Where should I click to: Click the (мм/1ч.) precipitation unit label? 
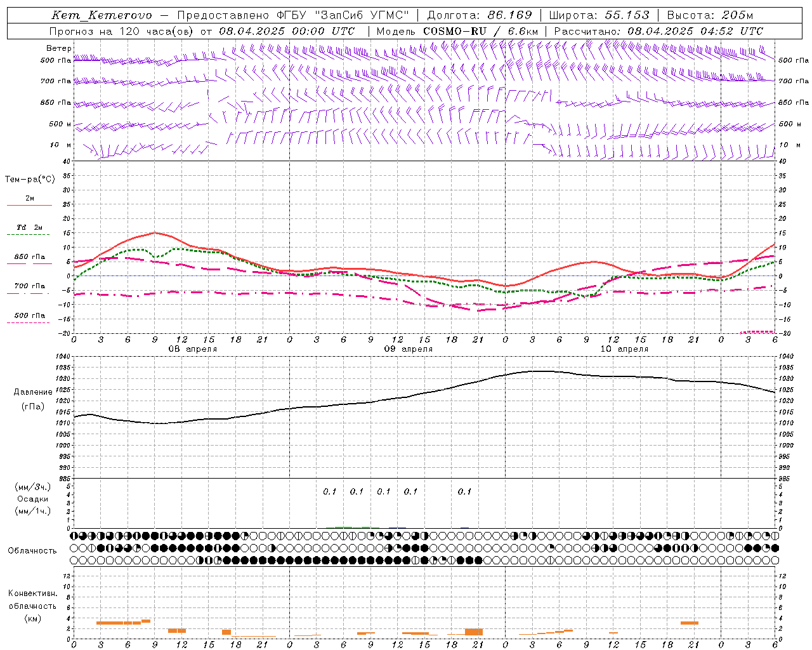pos(33,511)
